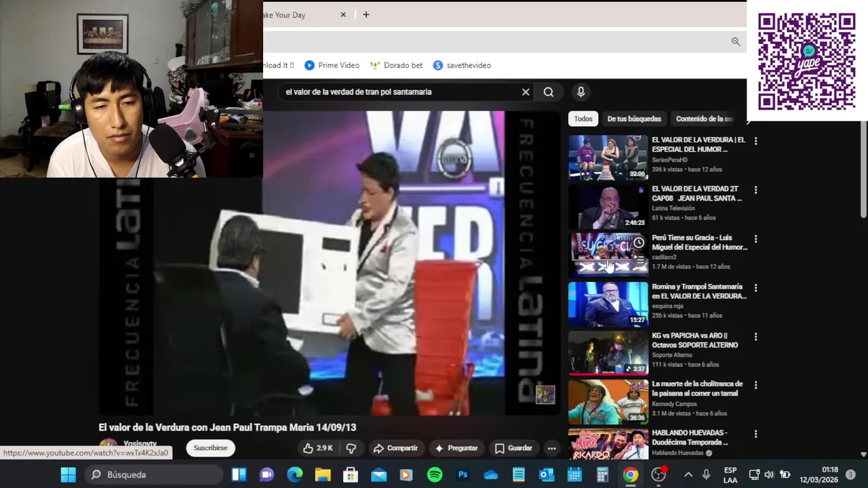Open options for Romina y Trampol Santamaría video
868x488 pixels.
[x=755, y=287]
